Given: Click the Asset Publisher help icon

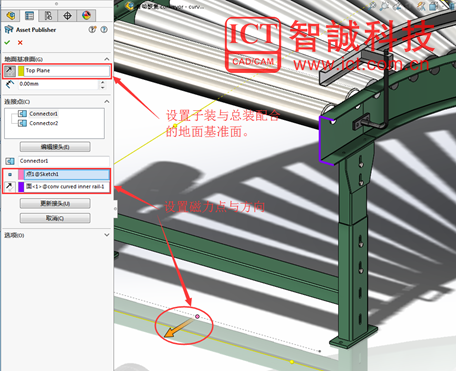Looking at the screenshot, I should coord(104,30).
